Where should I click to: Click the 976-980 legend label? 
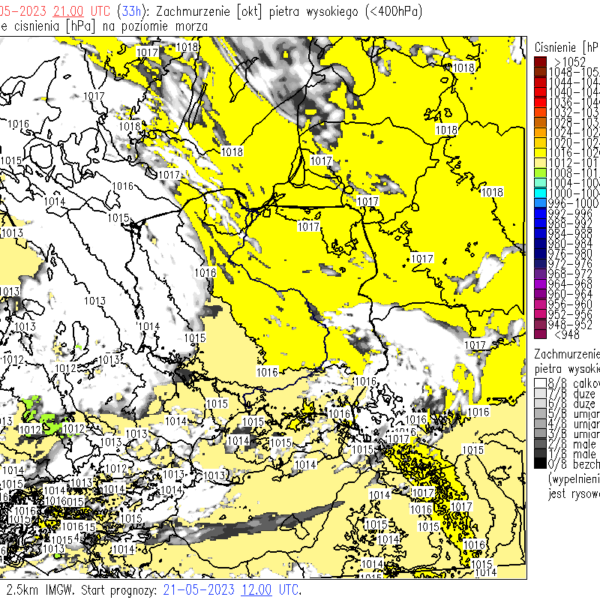pyautogui.click(x=570, y=254)
